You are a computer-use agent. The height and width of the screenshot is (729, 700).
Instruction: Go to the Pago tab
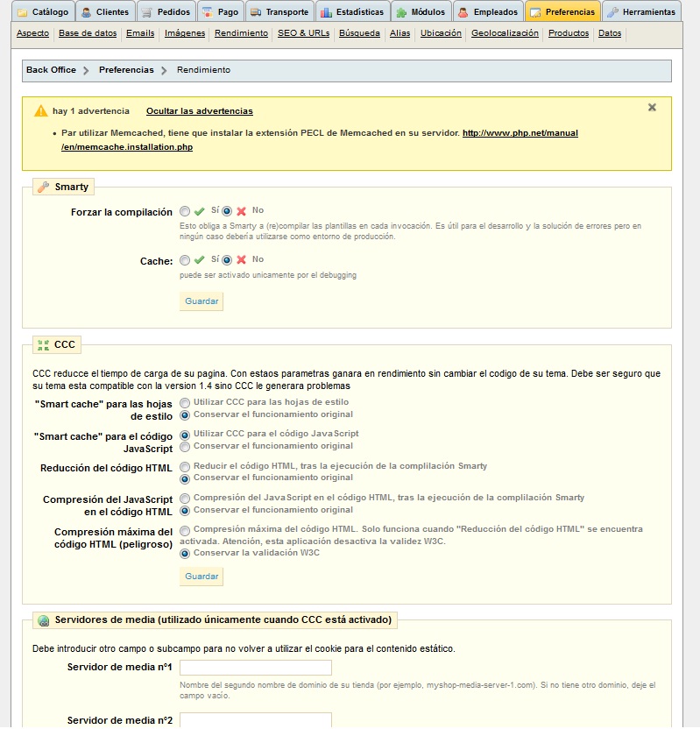pos(221,11)
